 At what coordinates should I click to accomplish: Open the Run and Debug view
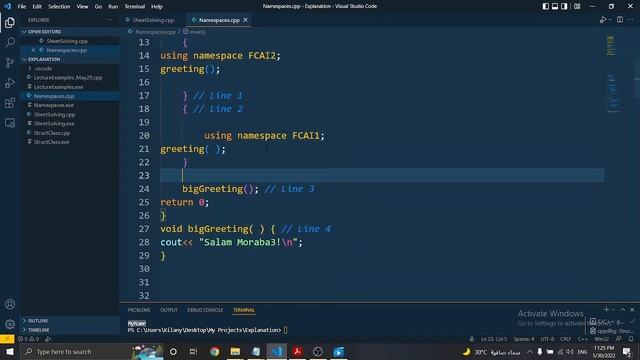click(x=10, y=82)
